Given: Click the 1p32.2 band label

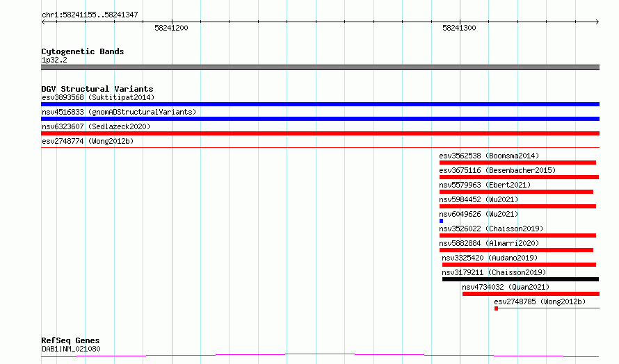Looking at the screenshot, I should [54, 60].
